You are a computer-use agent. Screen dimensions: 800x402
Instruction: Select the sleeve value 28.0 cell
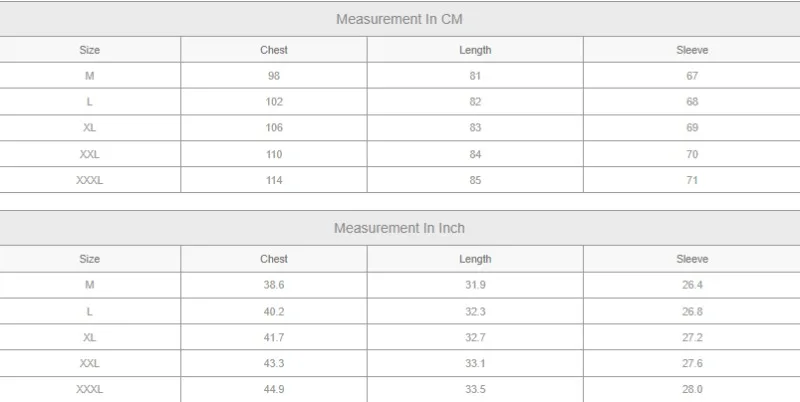pyautogui.click(x=692, y=389)
